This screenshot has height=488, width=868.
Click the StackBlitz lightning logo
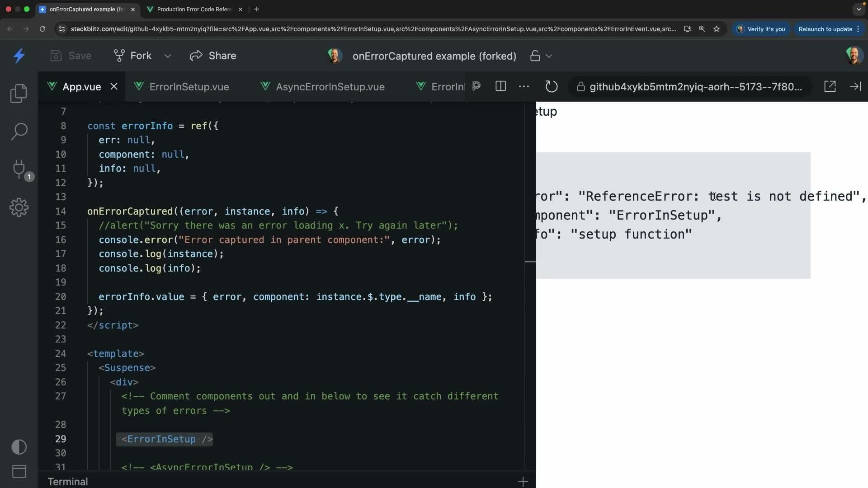point(19,56)
